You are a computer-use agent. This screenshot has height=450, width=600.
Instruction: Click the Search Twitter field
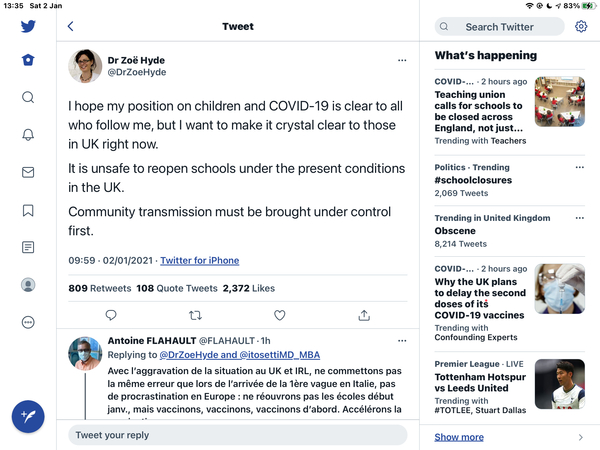(499, 27)
